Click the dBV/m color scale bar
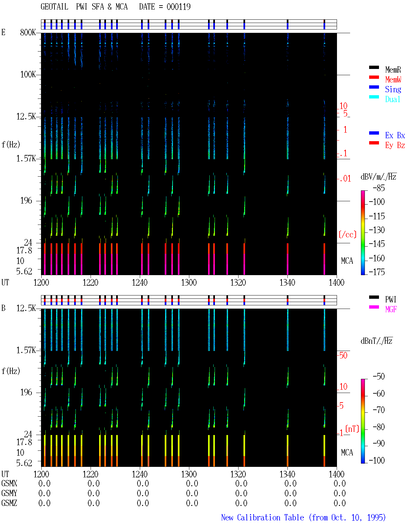Viewport: 420px width, 523px height. tap(363, 233)
